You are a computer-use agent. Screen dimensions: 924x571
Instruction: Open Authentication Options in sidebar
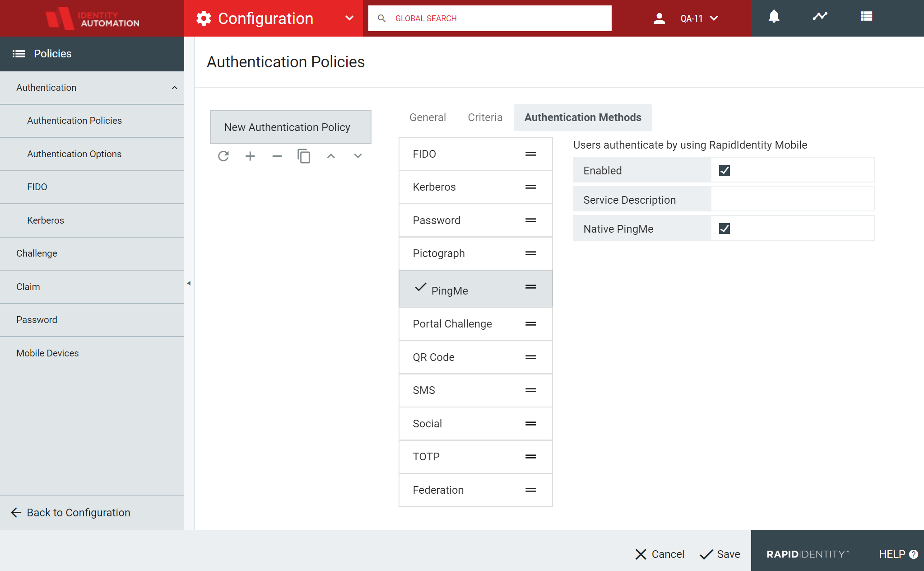(x=92, y=154)
